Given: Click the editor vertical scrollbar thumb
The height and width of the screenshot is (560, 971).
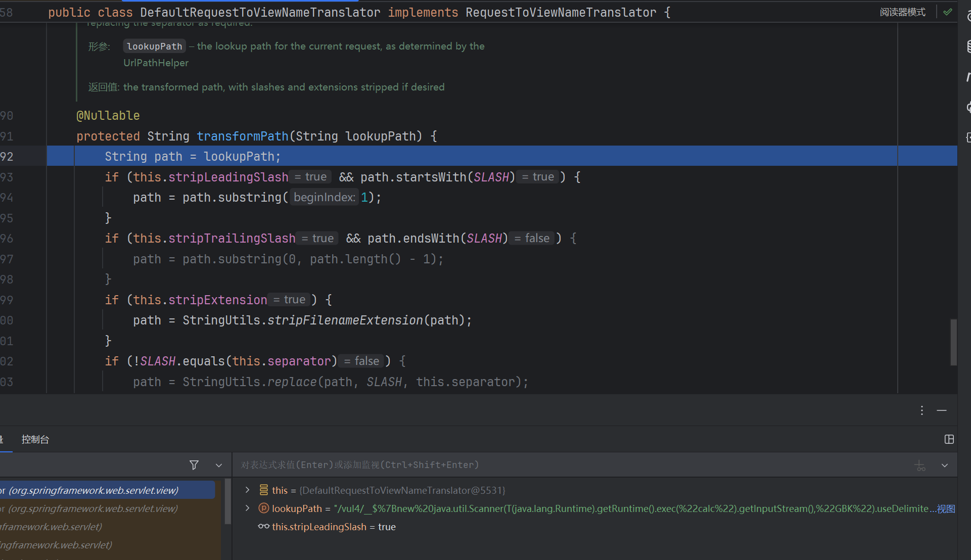Looking at the screenshot, I should coord(953,342).
